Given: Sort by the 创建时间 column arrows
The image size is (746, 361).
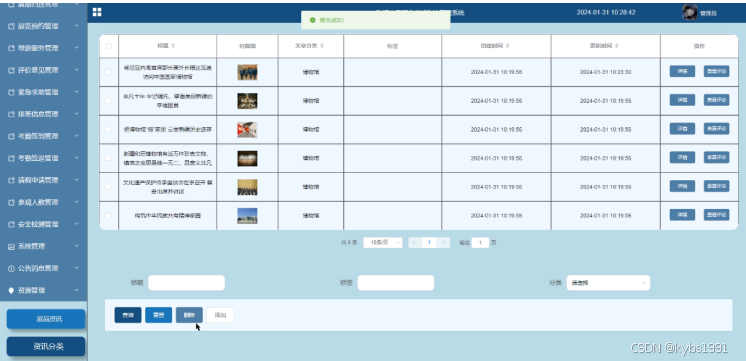Looking at the screenshot, I should point(508,46).
